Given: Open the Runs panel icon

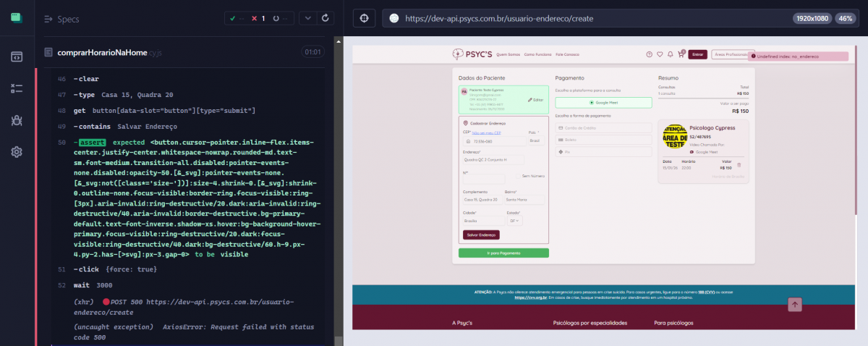Looking at the screenshot, I should [17, 88].
